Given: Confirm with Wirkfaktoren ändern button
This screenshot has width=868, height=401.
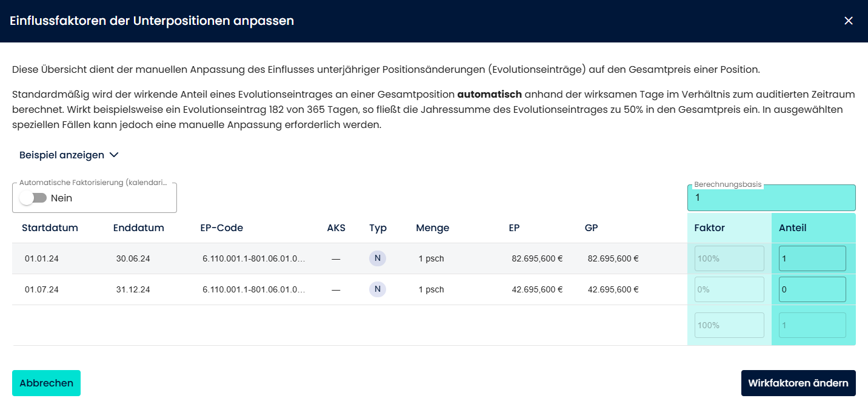Looking at the screenshot, I should pyautogui.click(x=798, y=383).
